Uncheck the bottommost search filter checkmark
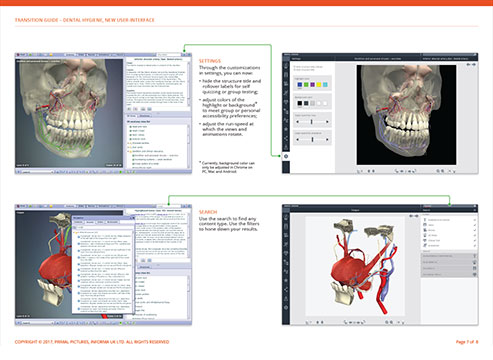Screen dimensions: 493x360 [x=474, y=245]
